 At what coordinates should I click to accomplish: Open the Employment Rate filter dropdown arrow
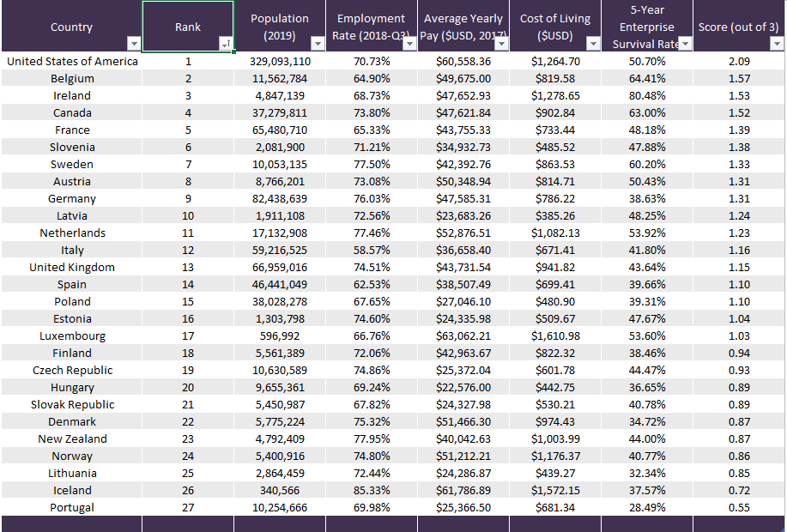409,44
